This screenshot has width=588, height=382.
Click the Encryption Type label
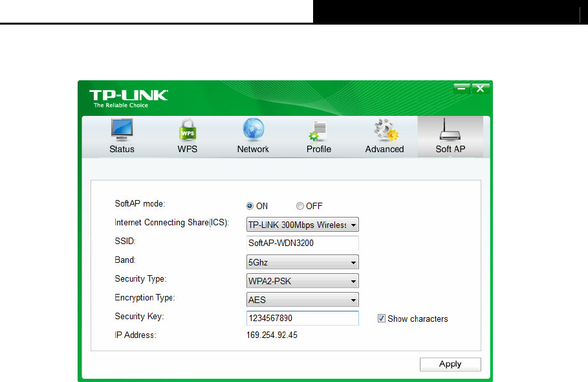[x=145, y=298]
